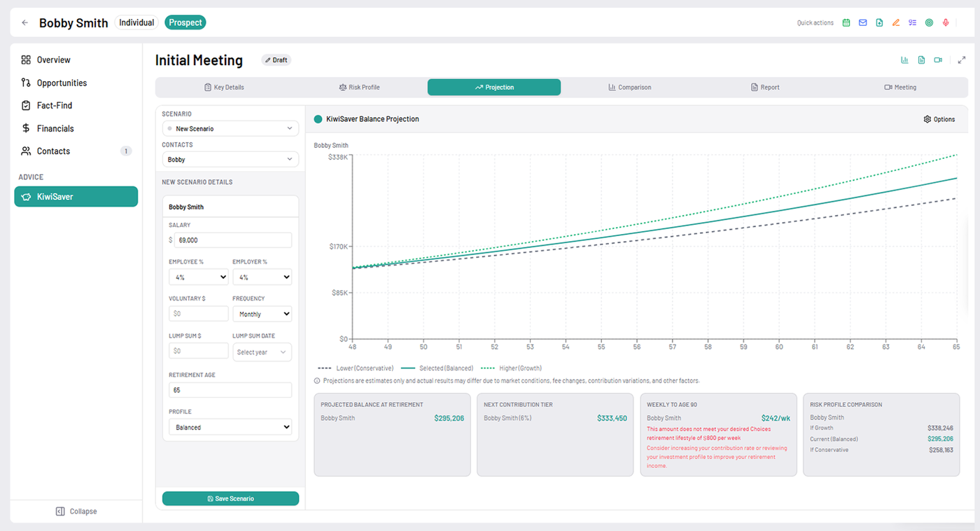Switch to the Risk Profile tab
The width and height of the screenshot is (980, 531).
[x=359, y=87]
